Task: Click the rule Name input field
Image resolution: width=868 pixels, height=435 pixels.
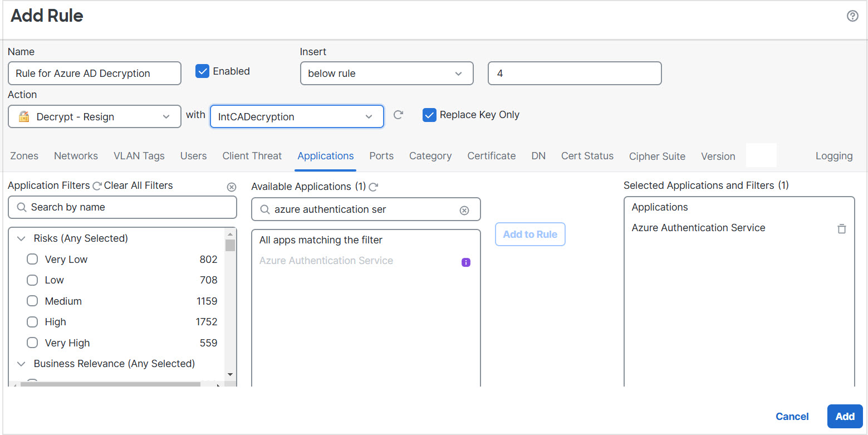Action: (x=95, y=74)
